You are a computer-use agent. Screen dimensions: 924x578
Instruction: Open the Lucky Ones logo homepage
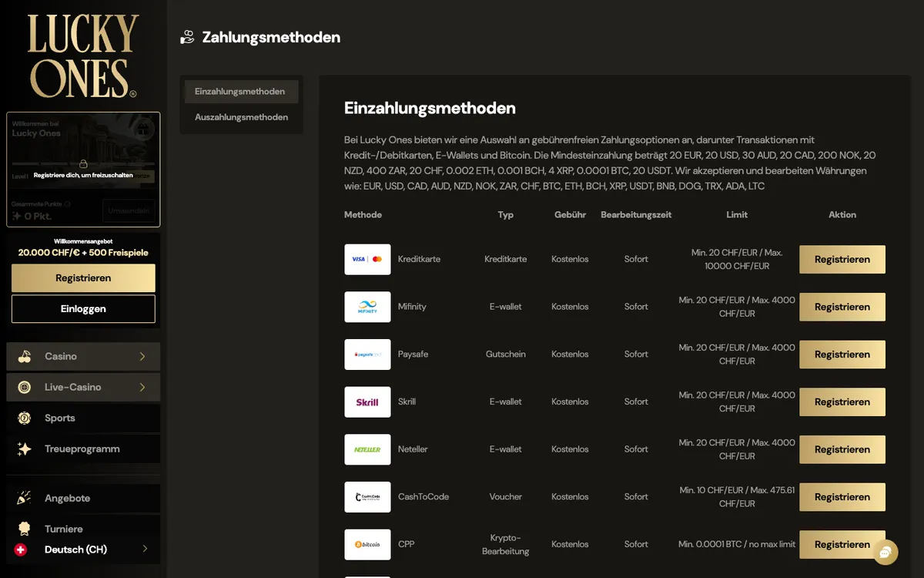click(83, 56)
